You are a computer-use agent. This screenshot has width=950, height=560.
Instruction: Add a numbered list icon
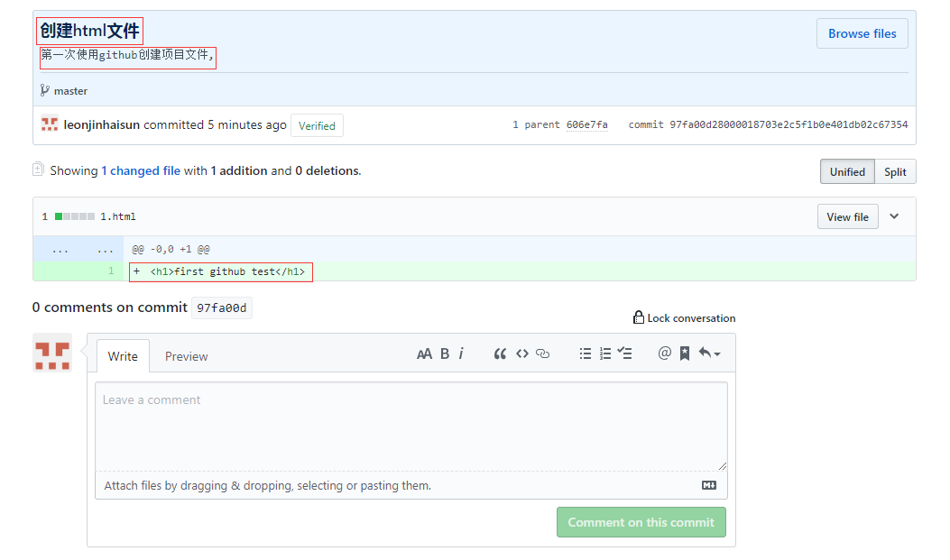pos(605,353)
